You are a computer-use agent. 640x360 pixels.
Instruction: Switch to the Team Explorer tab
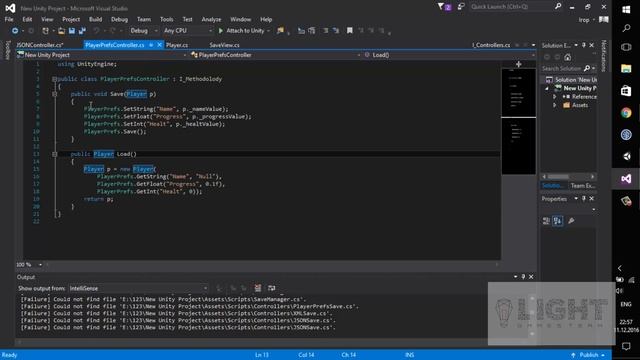[582, 186]
